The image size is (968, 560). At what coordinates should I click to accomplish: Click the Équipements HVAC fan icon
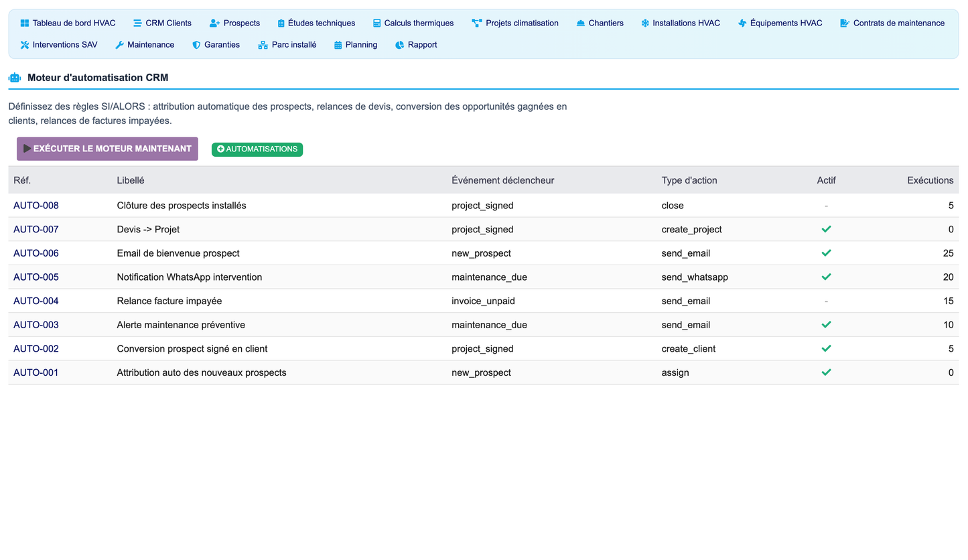(742, 23)
